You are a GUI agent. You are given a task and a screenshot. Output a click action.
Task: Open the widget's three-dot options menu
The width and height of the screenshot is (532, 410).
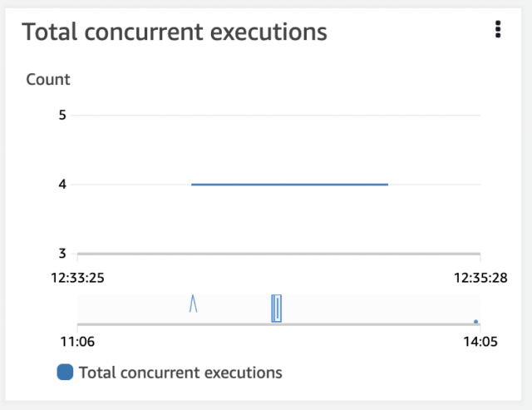[x=498, y=30]
